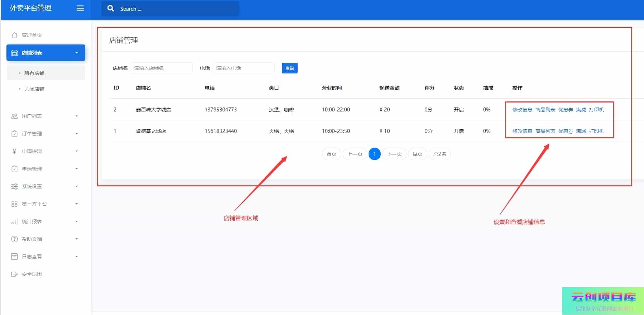The width and height of the screenshot is (644, 315).
Task: Go to 下一页 in pagination
Action: pyautogui.click(x=394, y=154)
